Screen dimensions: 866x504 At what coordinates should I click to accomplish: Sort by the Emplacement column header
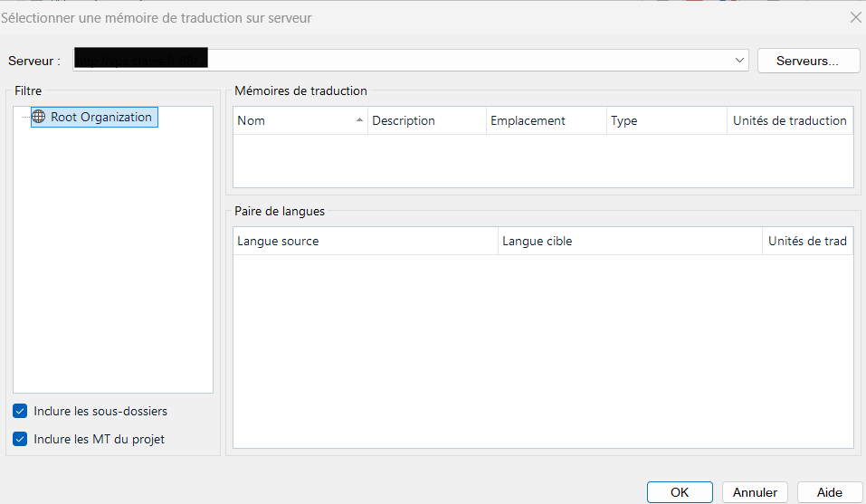546,120
